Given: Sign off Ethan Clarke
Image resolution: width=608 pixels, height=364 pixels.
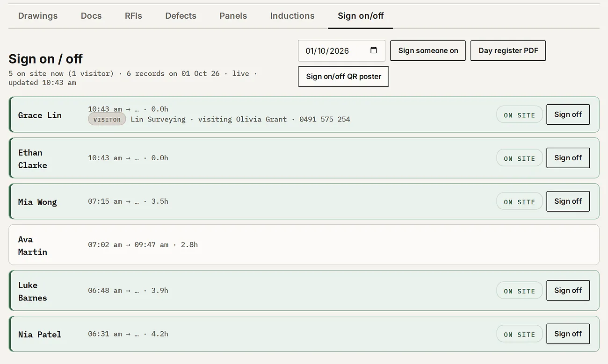Looking at the screenshot, I should click(568, 158).
